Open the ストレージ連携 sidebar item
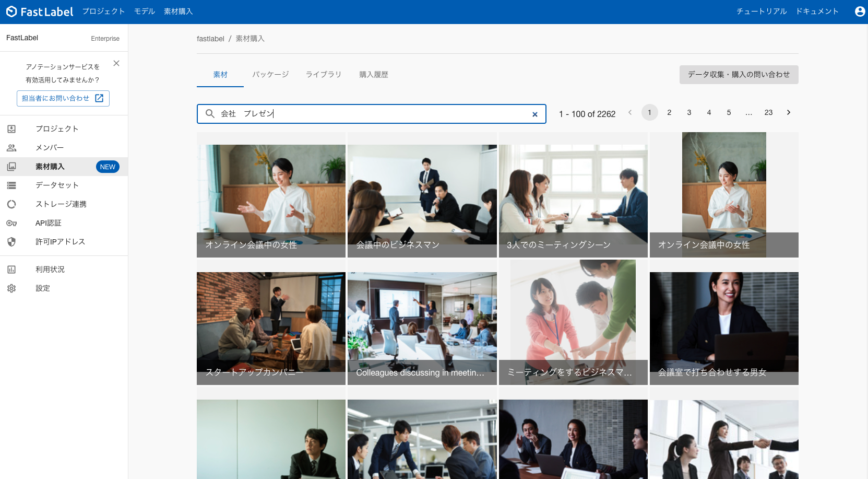The image size is (868, 479). [x=64, y=204]
